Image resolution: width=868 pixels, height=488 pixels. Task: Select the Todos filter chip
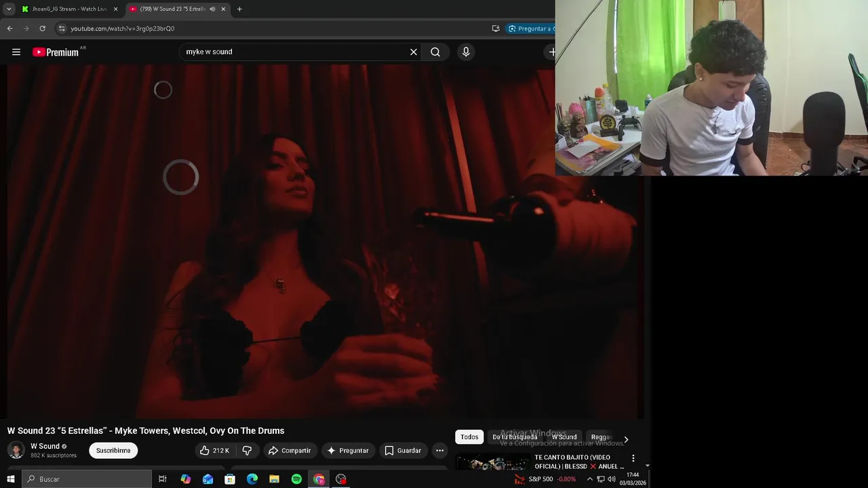[469, 437]
